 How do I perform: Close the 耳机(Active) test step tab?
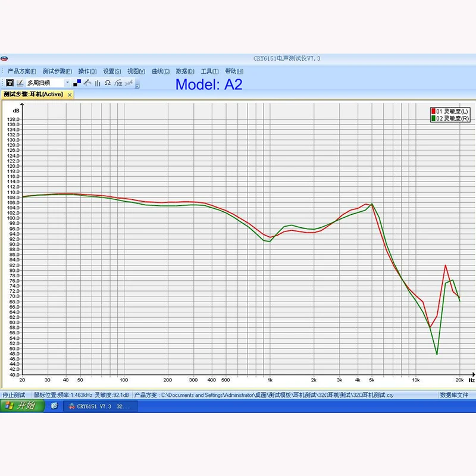pos(70,95)
